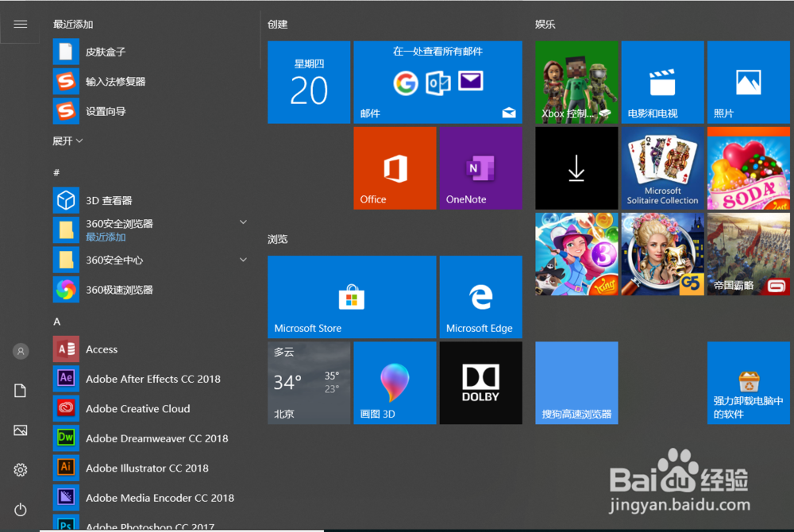794x532 pixels.
Task: Click the 娱乐 group title
Action: (x=545, y=25)
